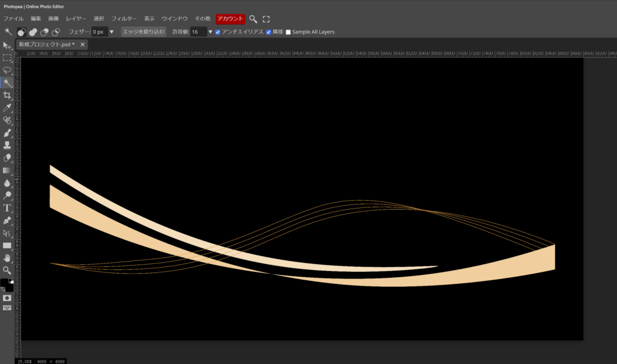
Task: Open the レイヤー menu
Action: point(76,19)
